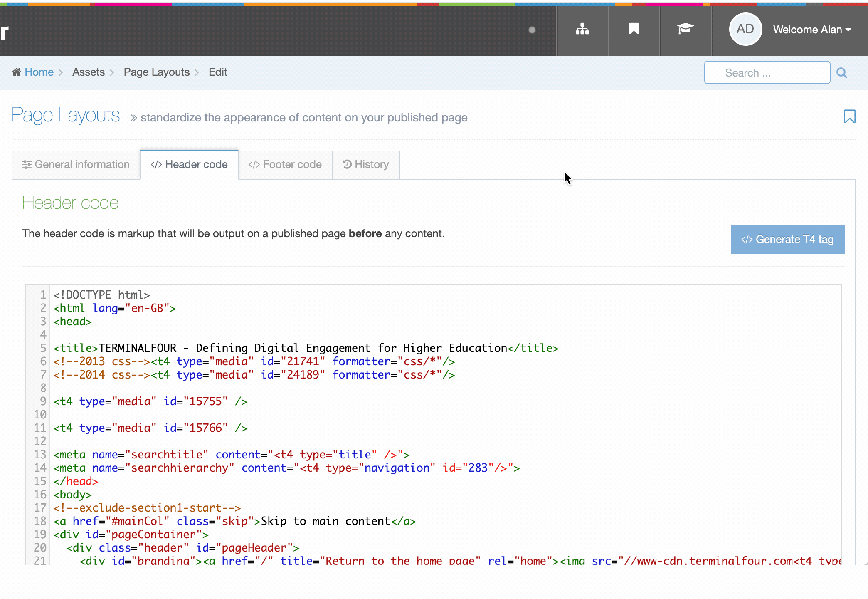The height and width of the screenshot is (599, 868).
Task: Switch to the General information tab
Action: coord(76,164)
